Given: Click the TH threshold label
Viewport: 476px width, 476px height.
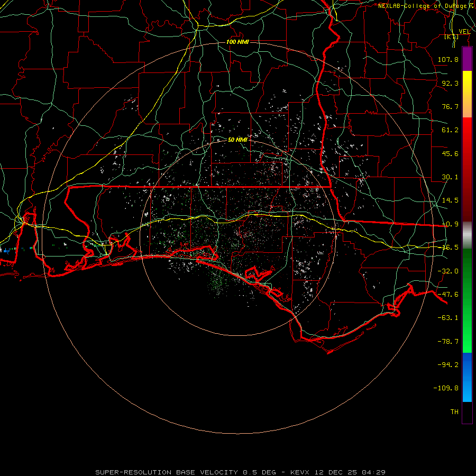Looking at the screenshot, I should point(454,412).
